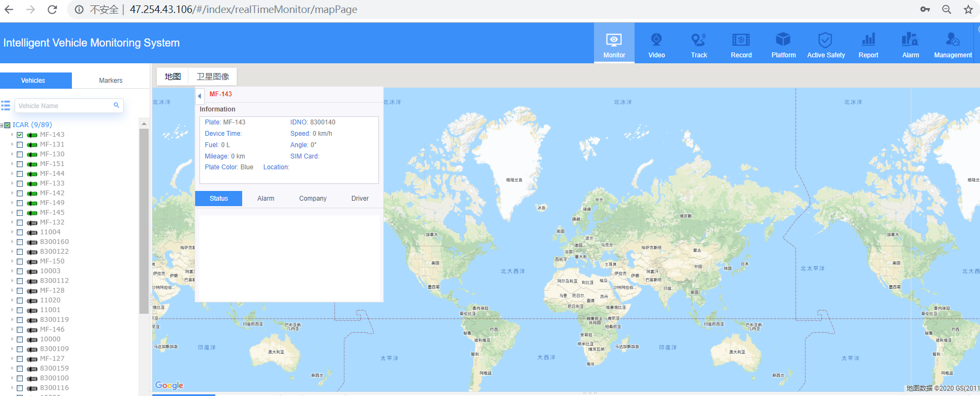Focus the Vehicle Name search field
The image size is (980, 396).
click(69, 105)
